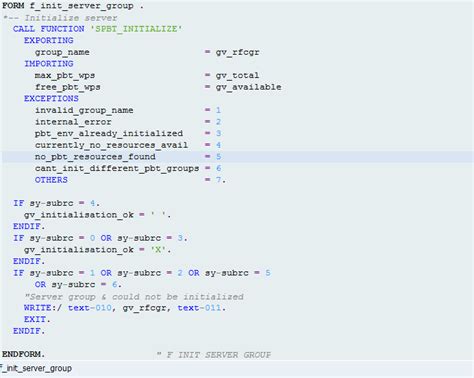Click the EXCEPTIONS keyword
474x378 pixels.
(x=51, y=98)
